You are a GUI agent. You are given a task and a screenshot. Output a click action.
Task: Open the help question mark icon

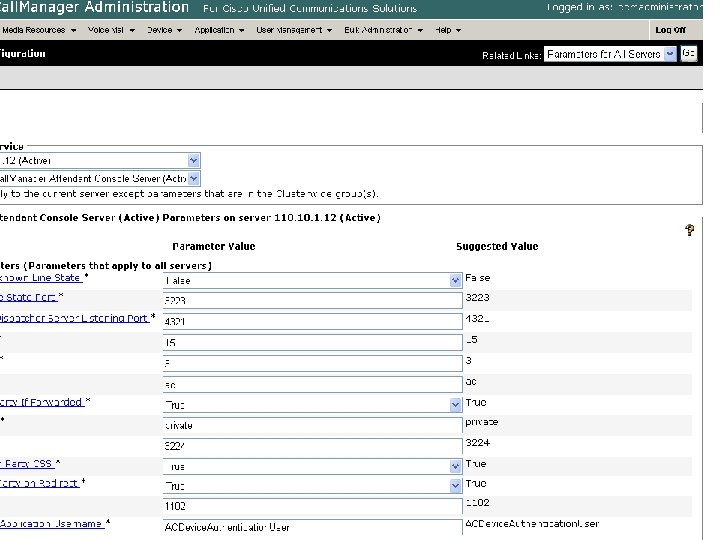(x=689, y=230)
